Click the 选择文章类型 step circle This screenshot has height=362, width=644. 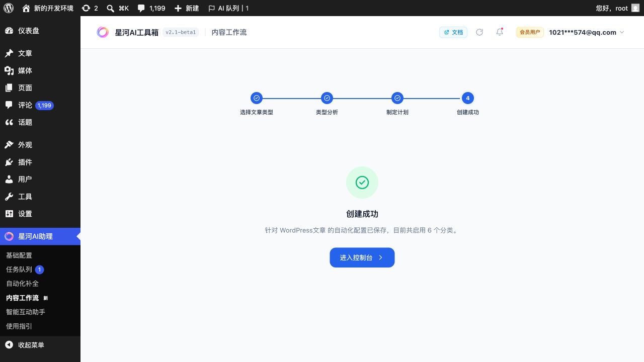pos(257,98)
